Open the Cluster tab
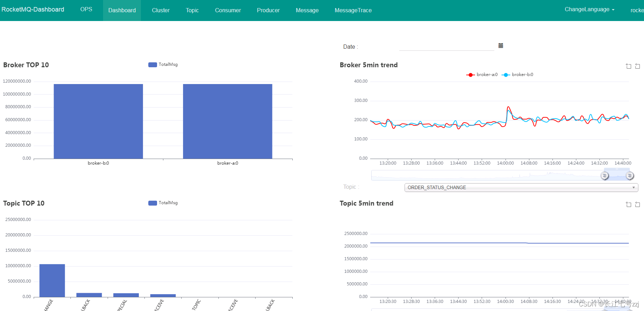Screen dimensions: 644x311 (x=161, y=11)
